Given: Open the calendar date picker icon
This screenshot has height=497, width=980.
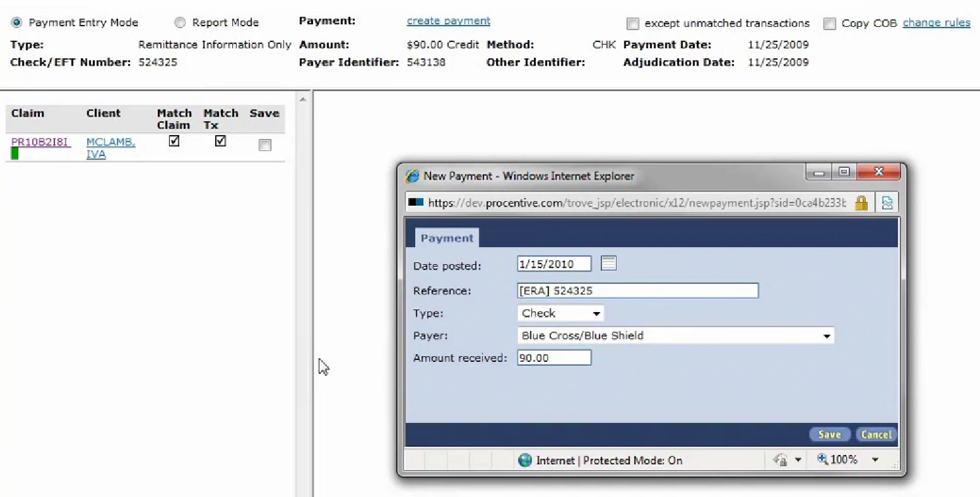Looking at the screenshot, I should 609,264.
